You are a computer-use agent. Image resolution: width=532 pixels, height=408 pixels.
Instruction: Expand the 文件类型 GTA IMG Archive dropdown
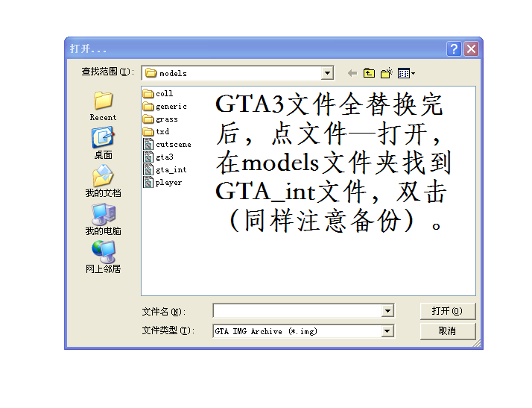point(387,331)
